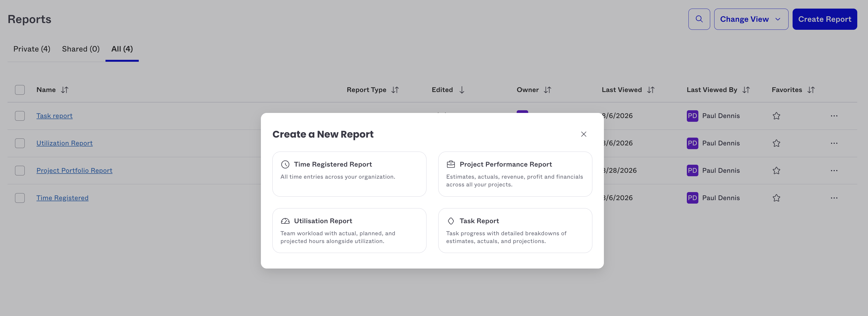Choose the Task Report card
This screenshot has width=868, height=316.
coord(515,230)
